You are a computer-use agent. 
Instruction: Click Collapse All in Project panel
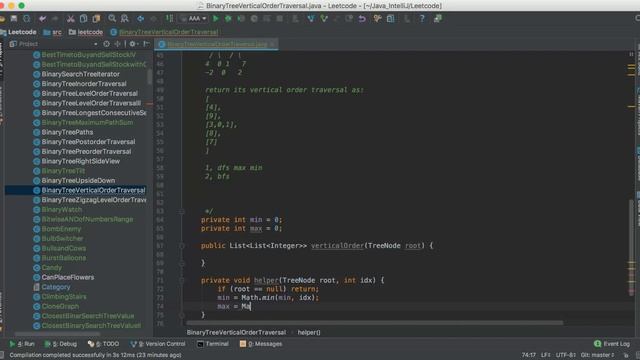118,44
